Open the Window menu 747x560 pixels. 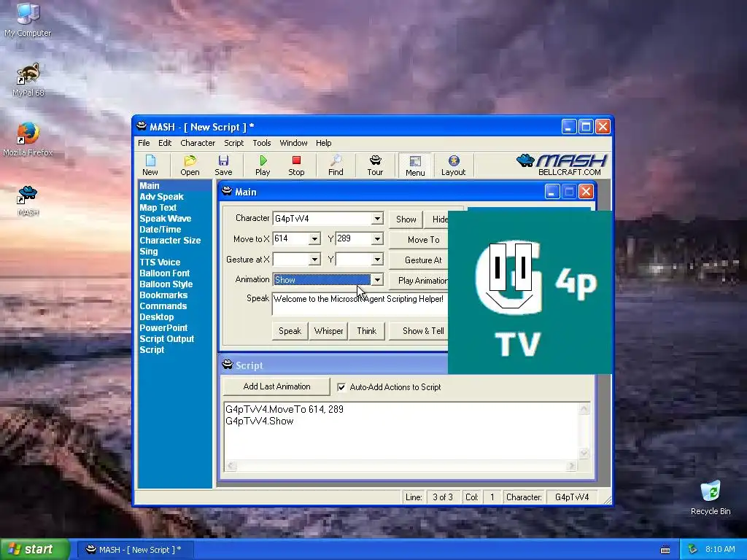pos(293,143)
